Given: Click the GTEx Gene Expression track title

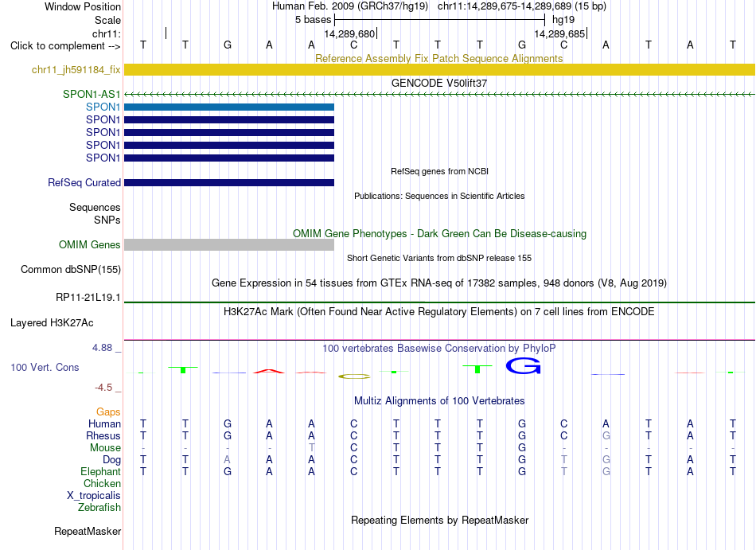Looking at the screenshot, I should tap(439, 283).
